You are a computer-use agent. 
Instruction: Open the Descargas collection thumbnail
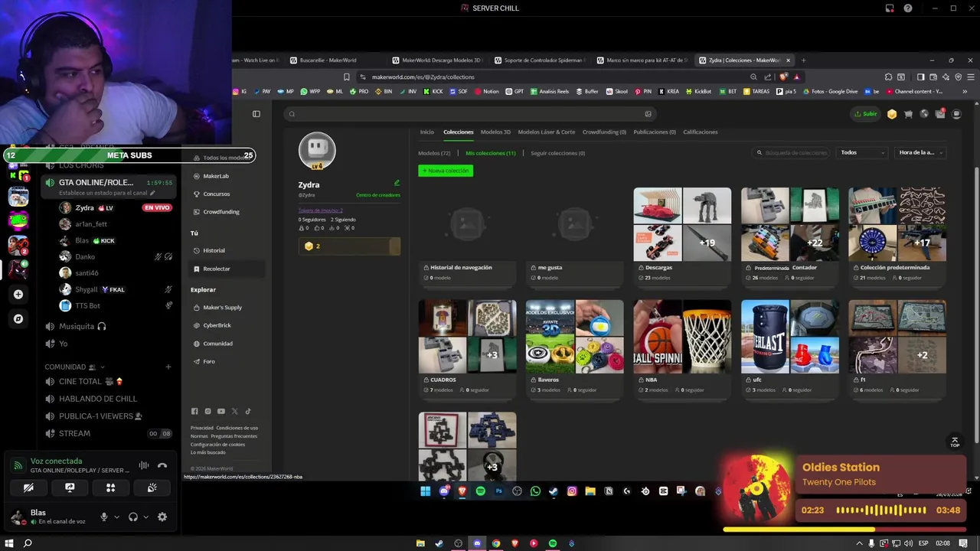(682, 224)
